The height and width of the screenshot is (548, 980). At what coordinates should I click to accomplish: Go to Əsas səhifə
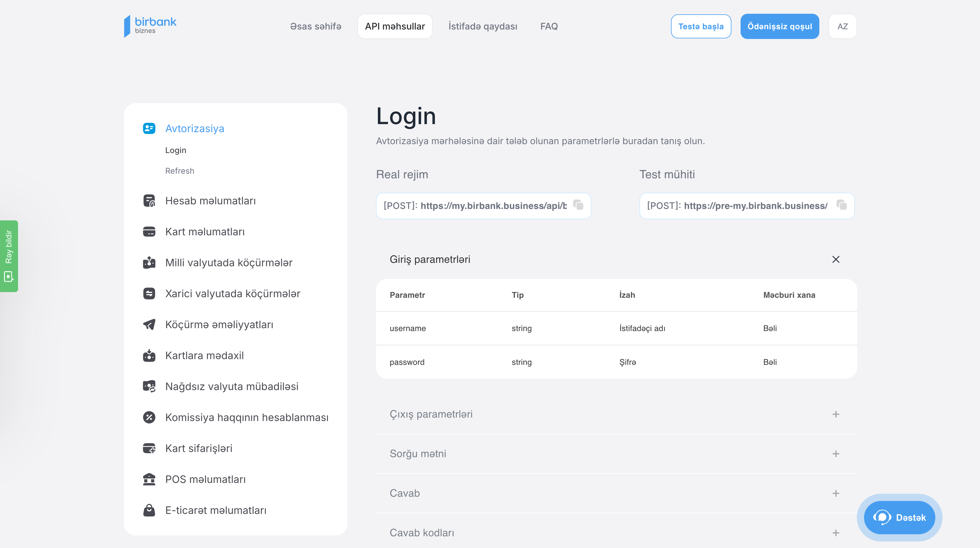pyautogui.click(x=315, y=26)
